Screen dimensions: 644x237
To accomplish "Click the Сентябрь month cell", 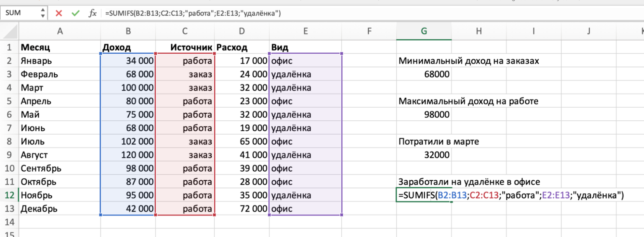I will click(60, 168).
